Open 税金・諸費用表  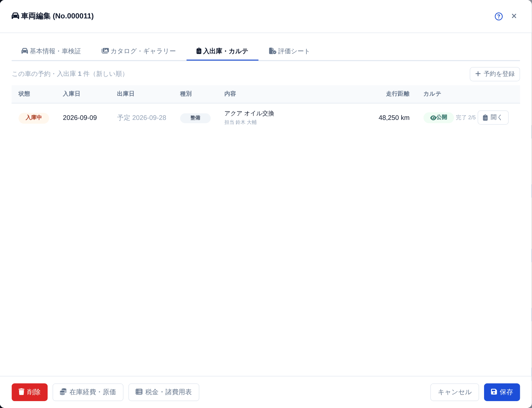tap(164, 392)
